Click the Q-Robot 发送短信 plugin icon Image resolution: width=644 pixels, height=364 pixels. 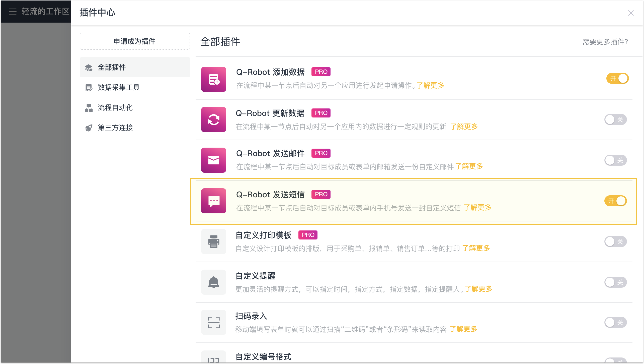point(214,200)
